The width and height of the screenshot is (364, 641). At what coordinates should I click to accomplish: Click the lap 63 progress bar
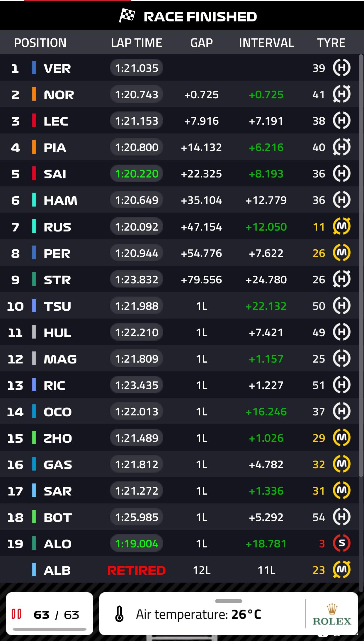[x=50, y=629]
